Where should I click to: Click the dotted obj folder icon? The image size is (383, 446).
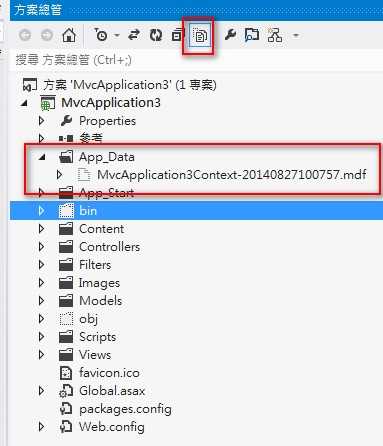(x=66, y=319)
